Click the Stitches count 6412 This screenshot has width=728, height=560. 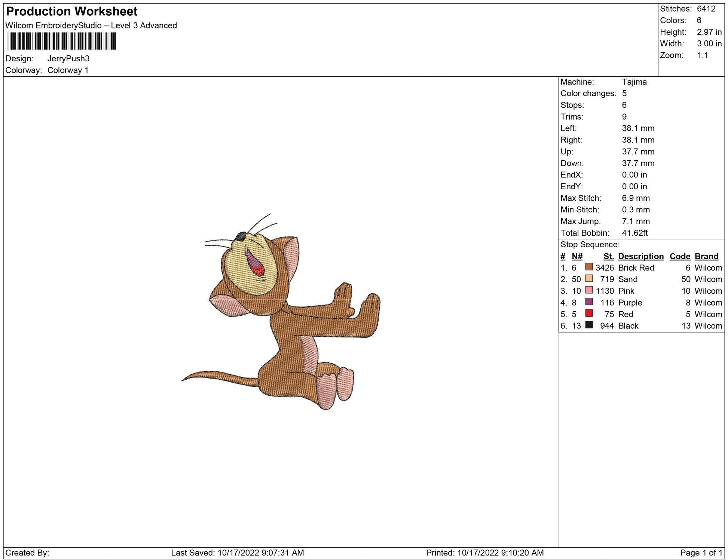click(706, 9)
